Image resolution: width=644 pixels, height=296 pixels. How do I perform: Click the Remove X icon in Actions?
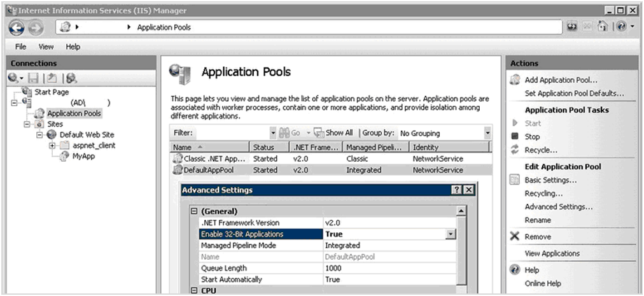pyautogui.click(x=515, y=237)
